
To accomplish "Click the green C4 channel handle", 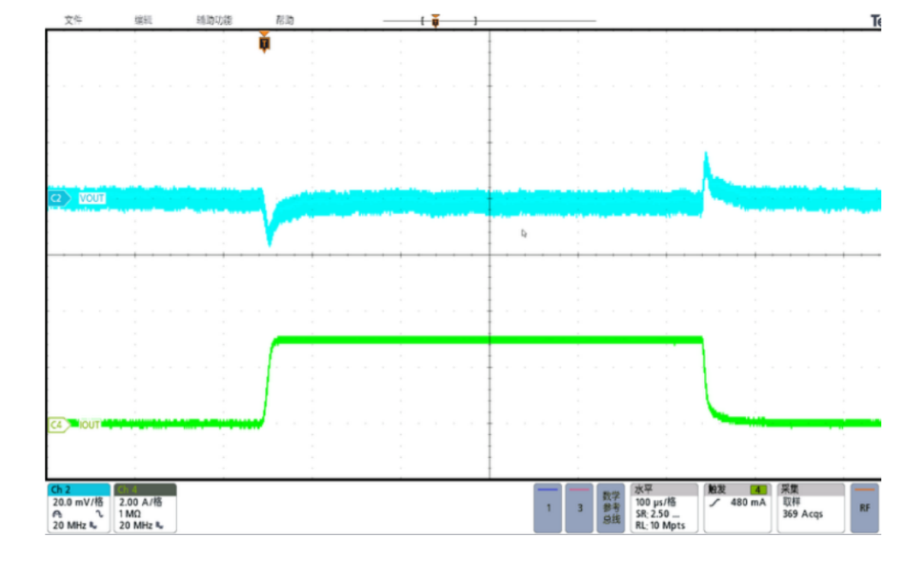I will click(x=58, y=424).
